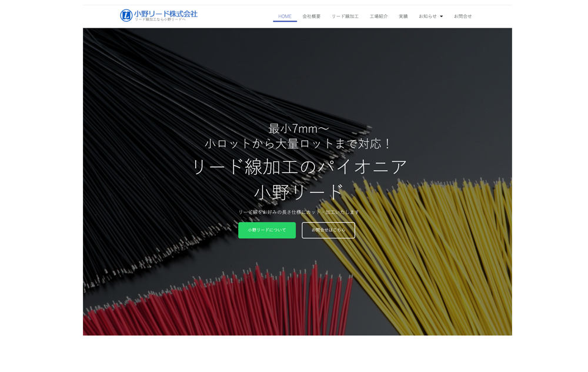Click outlined お問合せはこちら button
588x372 pixels.
coord(329,230)
